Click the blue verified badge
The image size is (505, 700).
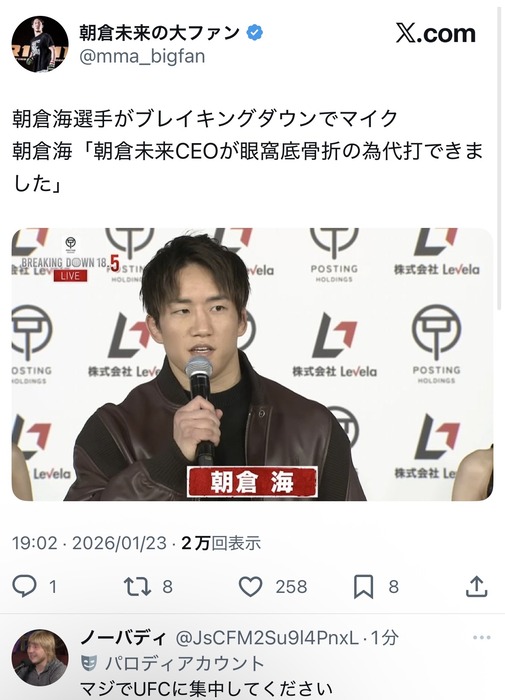click(255, 33)
